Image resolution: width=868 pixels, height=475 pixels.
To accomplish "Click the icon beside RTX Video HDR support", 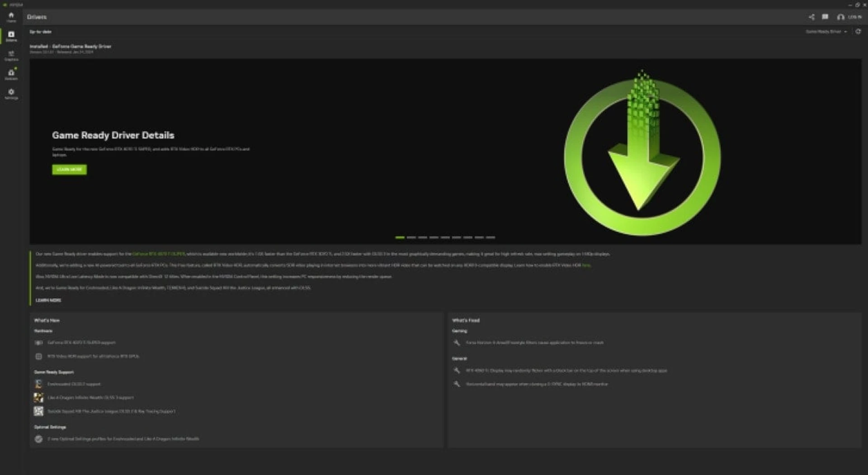I will pyautogui.click(x=38, y=356).
